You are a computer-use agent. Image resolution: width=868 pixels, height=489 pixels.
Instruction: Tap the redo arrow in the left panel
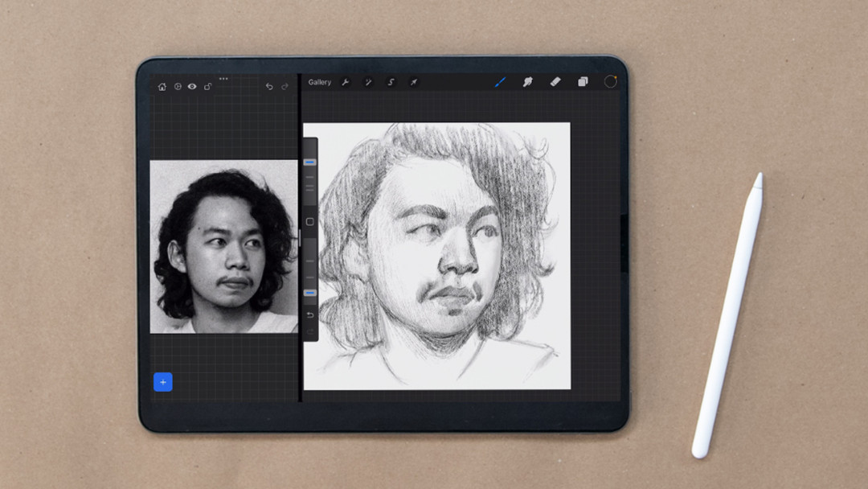(x=285, y=86)
